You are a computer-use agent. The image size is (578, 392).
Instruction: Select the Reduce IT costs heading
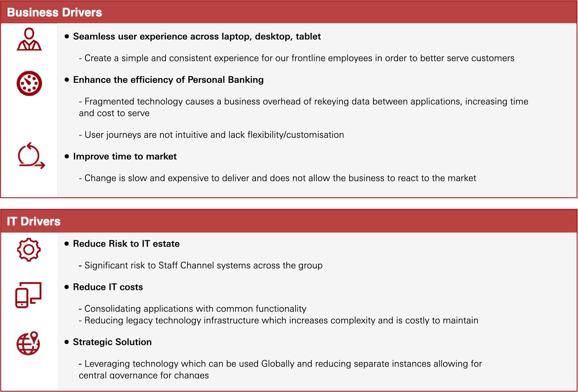pyautogui.click(x=108, y=287)
